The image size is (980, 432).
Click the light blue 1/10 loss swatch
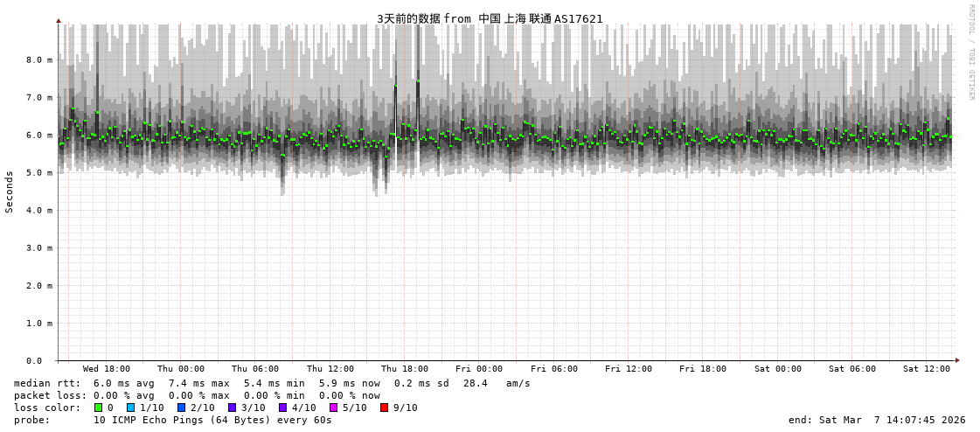click(130, 408)
